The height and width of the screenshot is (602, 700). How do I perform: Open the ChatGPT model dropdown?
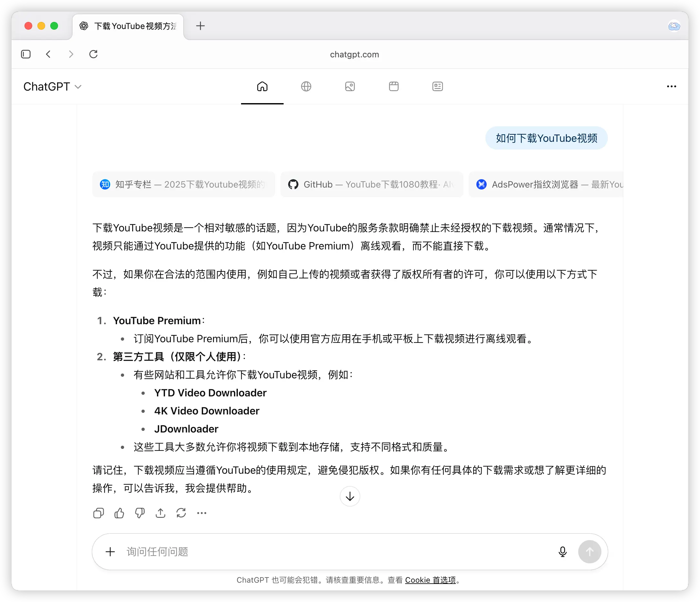pos(52,87)
